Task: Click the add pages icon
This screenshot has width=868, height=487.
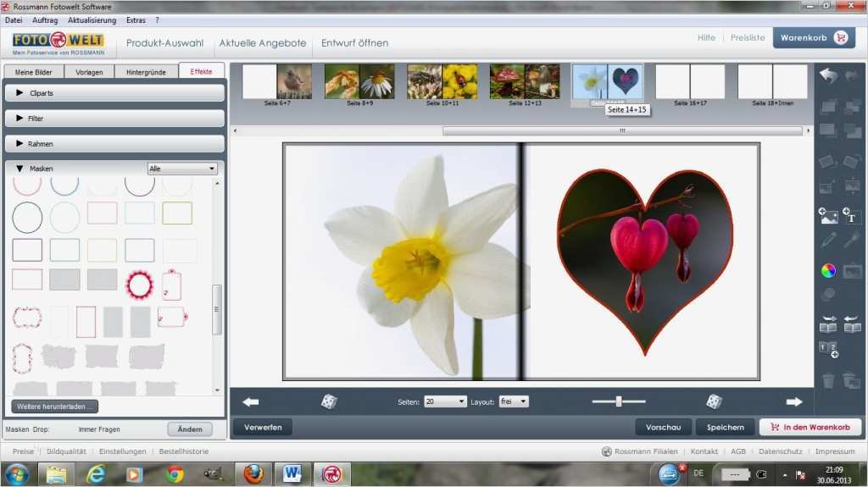Action: coord(828,351)
